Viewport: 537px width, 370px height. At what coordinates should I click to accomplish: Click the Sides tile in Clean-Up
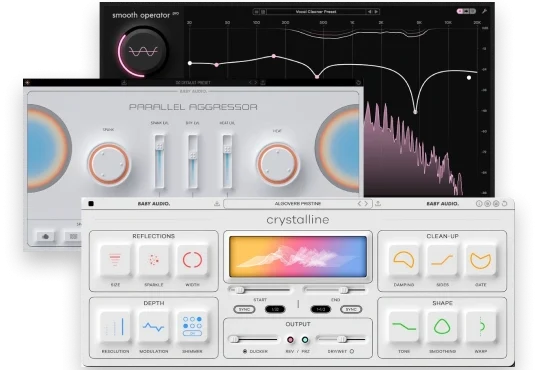pyautogui.click(x=442, y=260)
